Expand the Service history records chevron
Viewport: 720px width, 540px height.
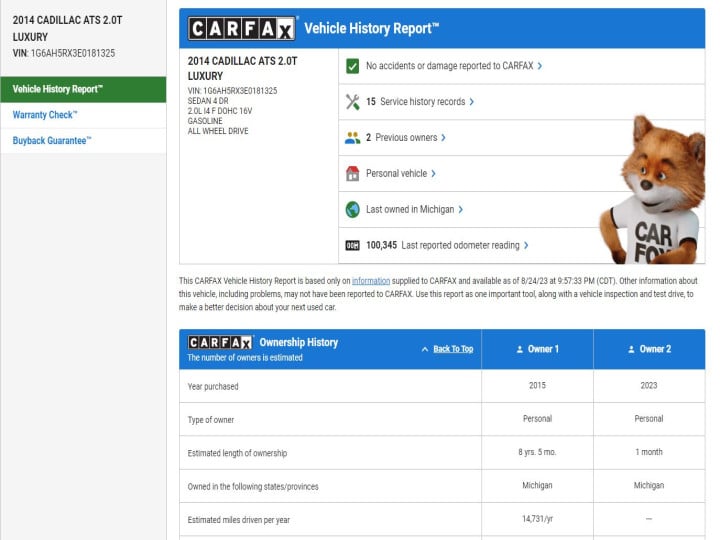point(472,102)
